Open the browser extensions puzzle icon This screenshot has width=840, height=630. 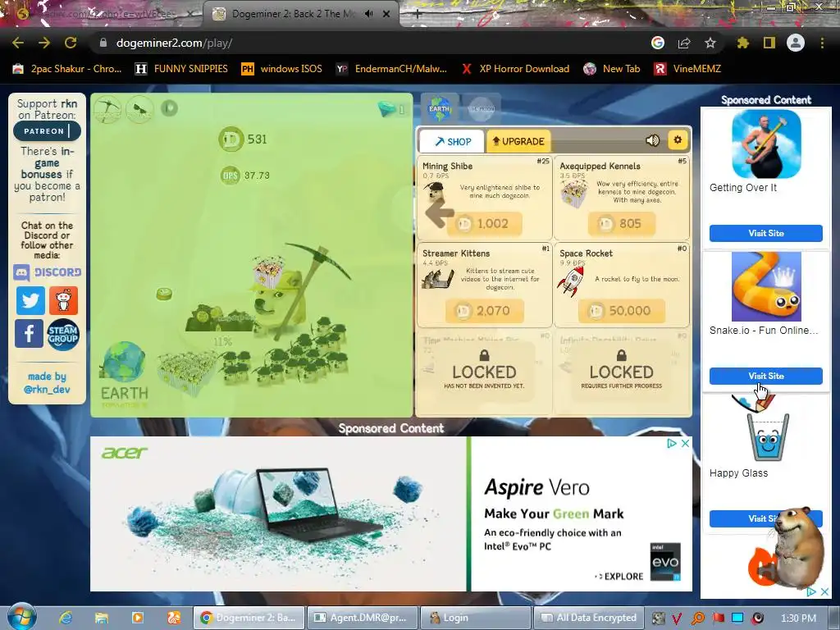click(x=742, y=43)
